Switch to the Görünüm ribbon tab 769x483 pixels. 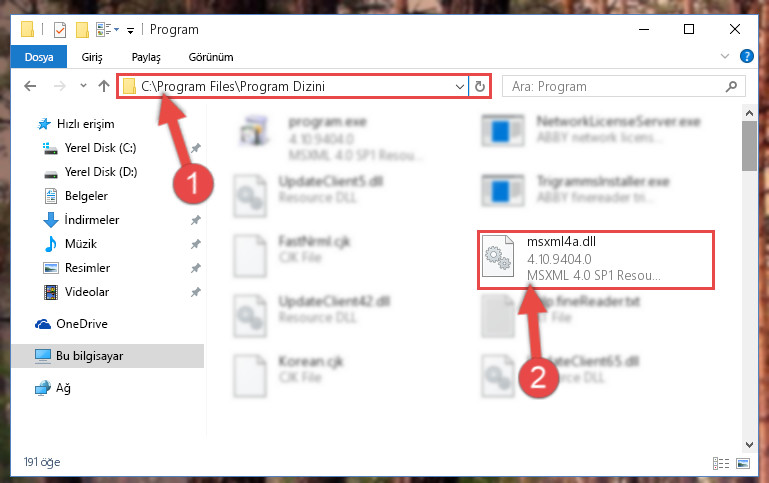click(x=211, y=57)
